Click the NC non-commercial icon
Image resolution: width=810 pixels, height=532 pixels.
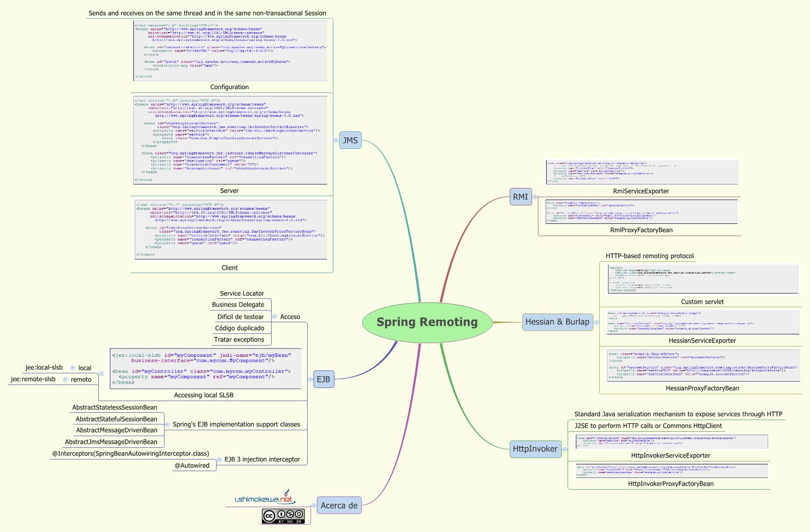click(290, 514)
